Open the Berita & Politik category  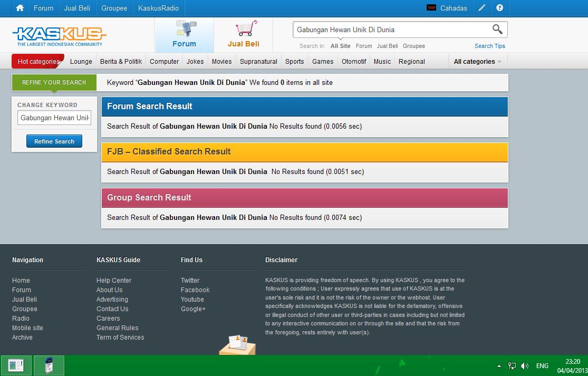tap(121, 62)
